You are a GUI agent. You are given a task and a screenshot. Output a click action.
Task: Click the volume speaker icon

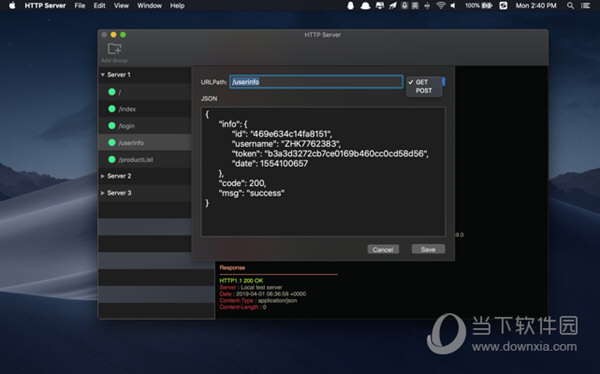453,5
